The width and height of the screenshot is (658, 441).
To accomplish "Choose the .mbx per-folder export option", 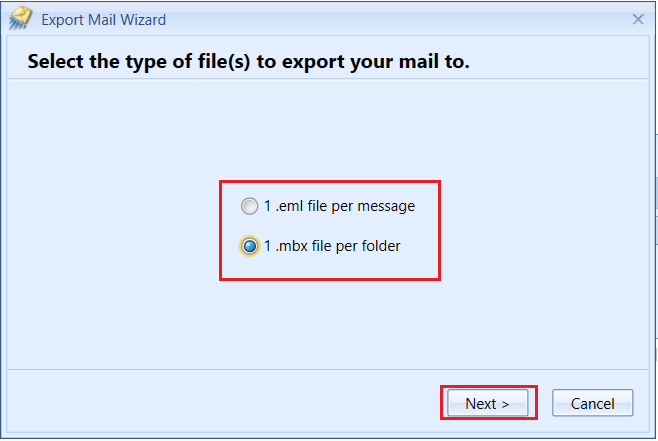I will [249, 246].
